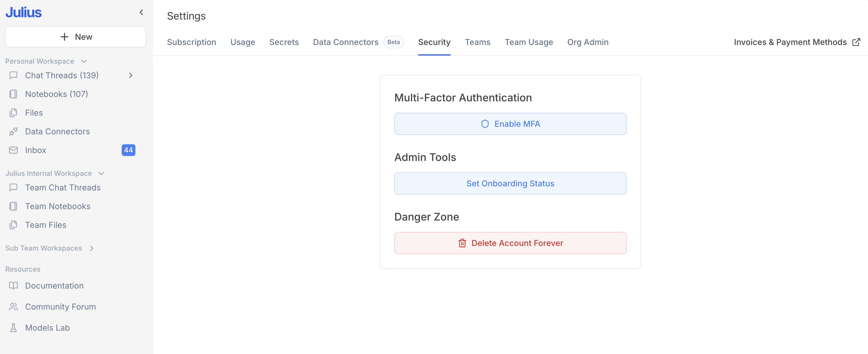
Task: Click the trash icon on Delete Account
Action: [x=462, y=243]
